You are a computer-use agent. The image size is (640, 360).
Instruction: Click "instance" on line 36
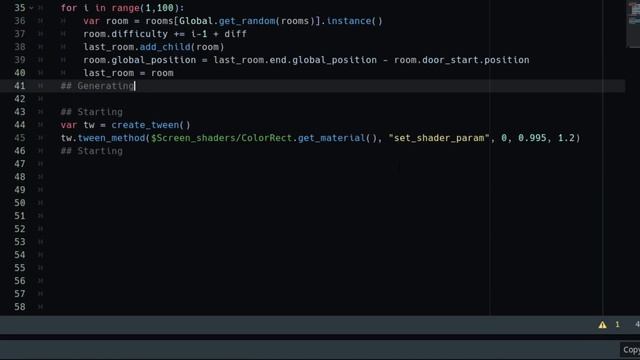pos(349,21)
